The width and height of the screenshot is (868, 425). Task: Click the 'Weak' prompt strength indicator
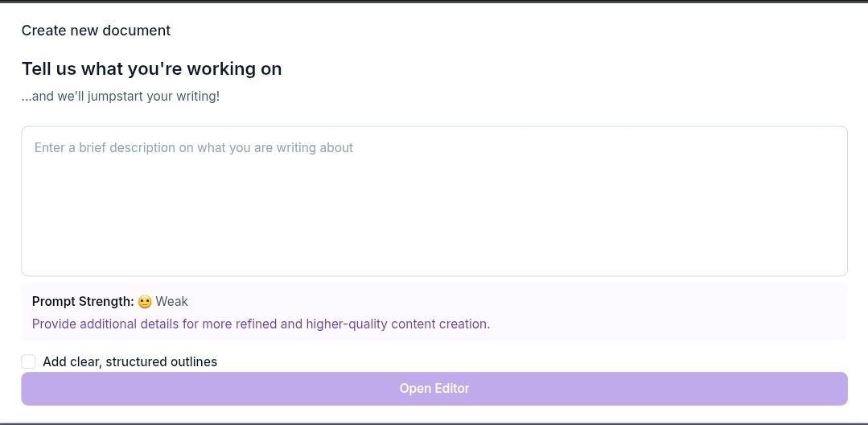(x=171, y=301)
